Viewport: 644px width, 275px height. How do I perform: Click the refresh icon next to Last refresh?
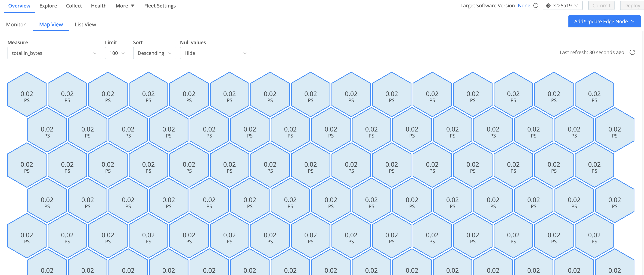point(632,52)
